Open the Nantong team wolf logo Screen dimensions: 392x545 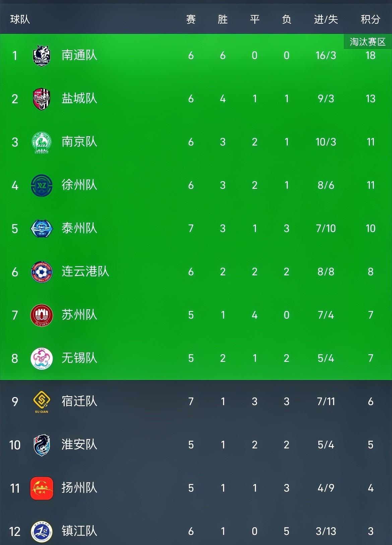(x=42, y=56)
